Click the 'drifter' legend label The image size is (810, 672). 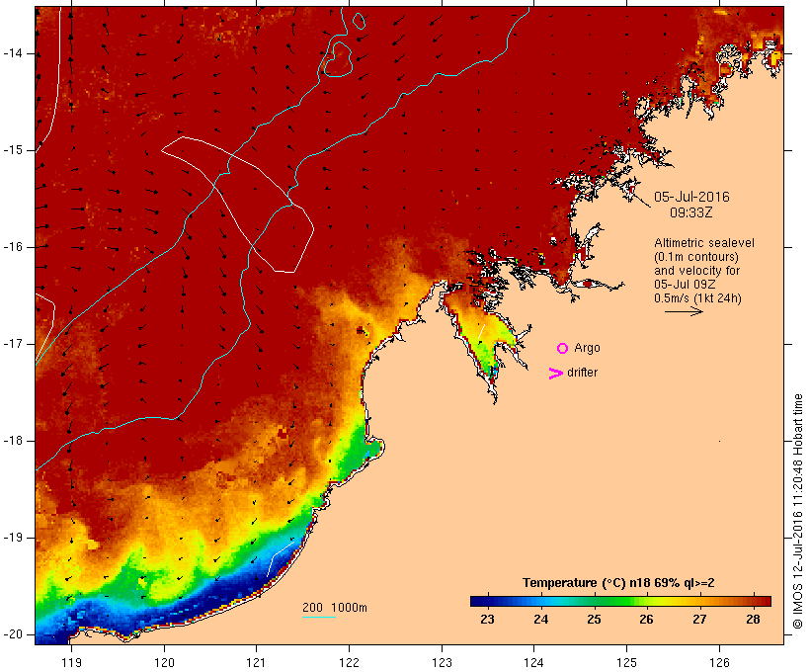tap(582, 373)
